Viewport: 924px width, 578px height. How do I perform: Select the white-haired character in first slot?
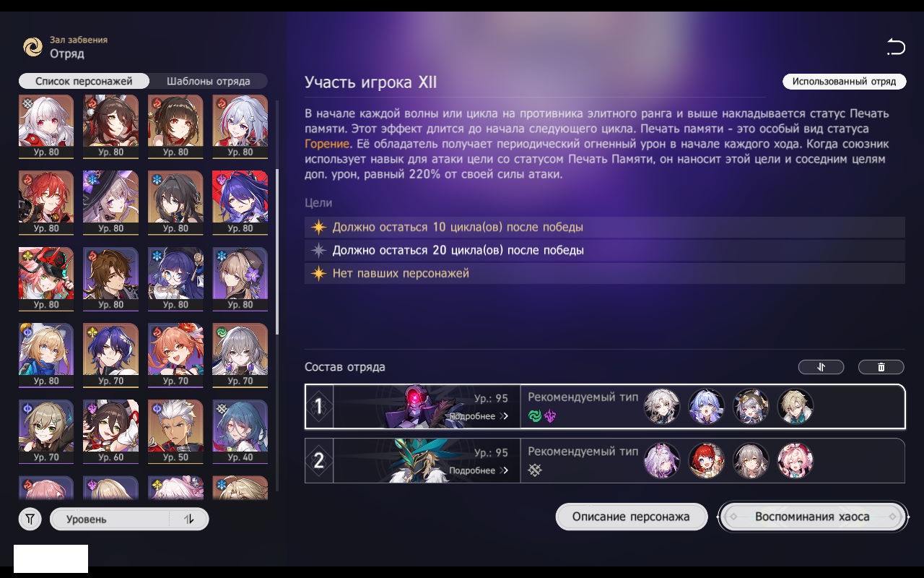[x=46, y=126]
